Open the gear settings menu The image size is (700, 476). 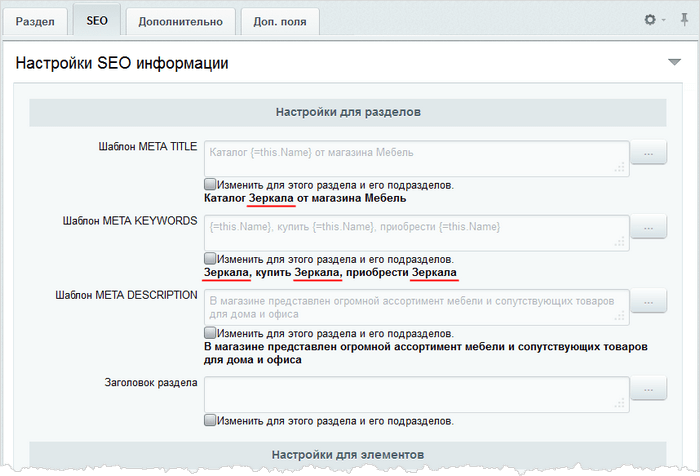click(x=652, y=20)
